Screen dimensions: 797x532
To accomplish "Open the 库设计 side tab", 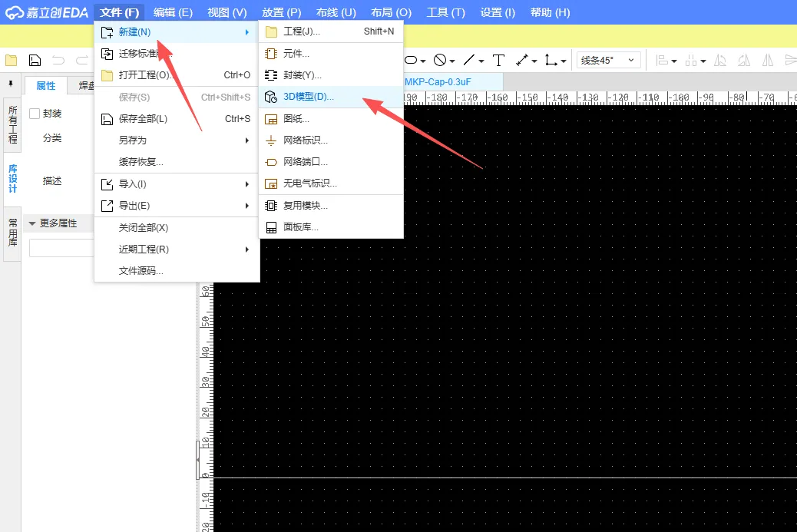I will 13,179.
